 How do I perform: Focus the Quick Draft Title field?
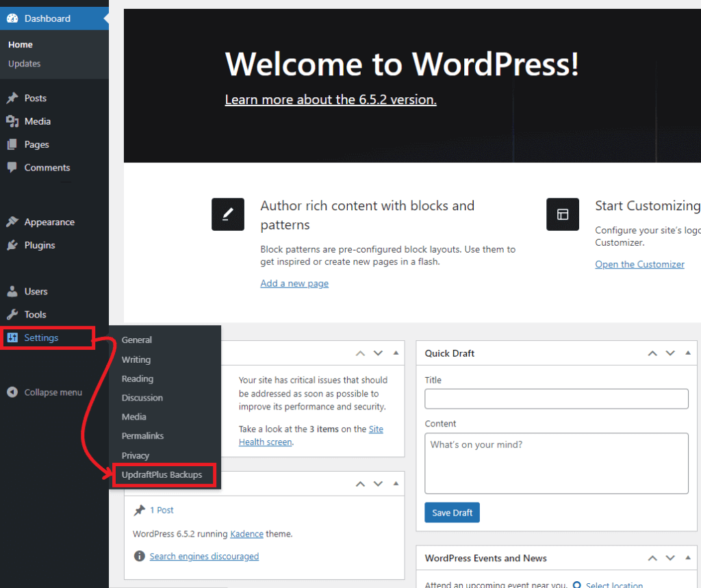coord(557,399)
